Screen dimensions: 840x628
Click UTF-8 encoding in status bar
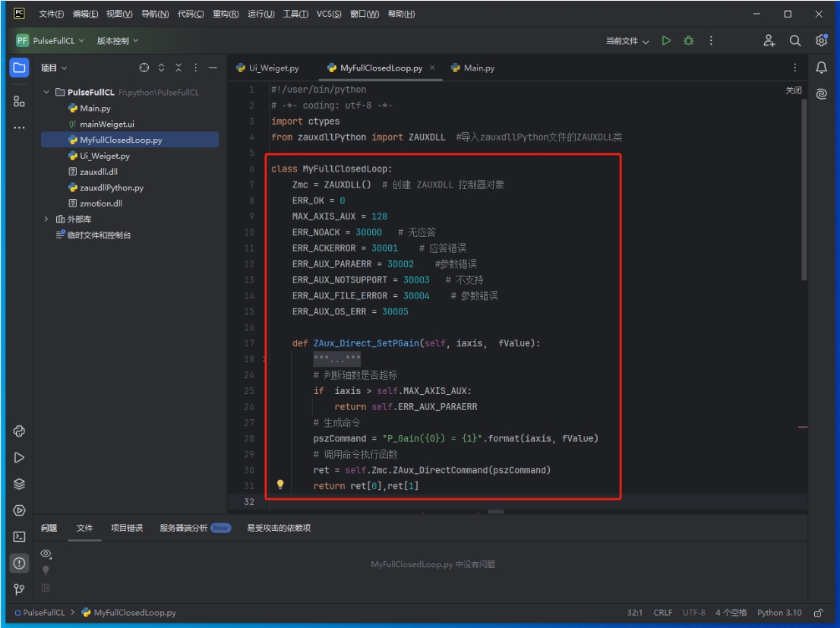693,613
